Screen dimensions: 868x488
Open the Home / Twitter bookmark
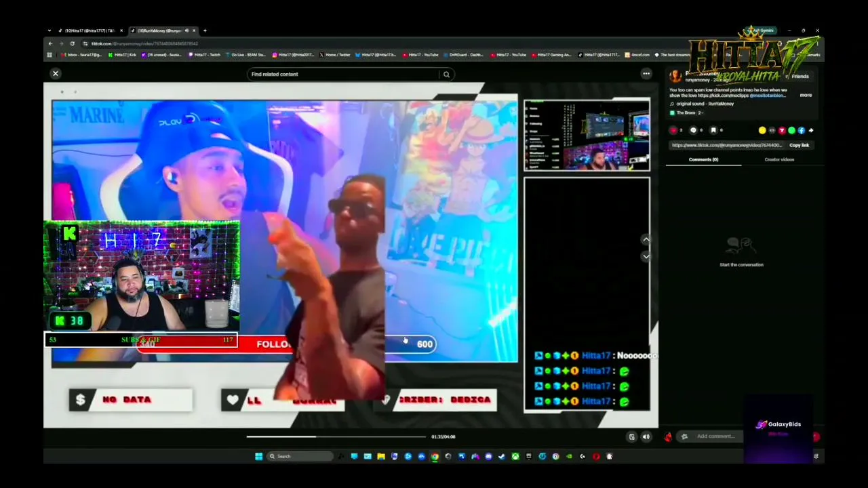tap(335, 55)
